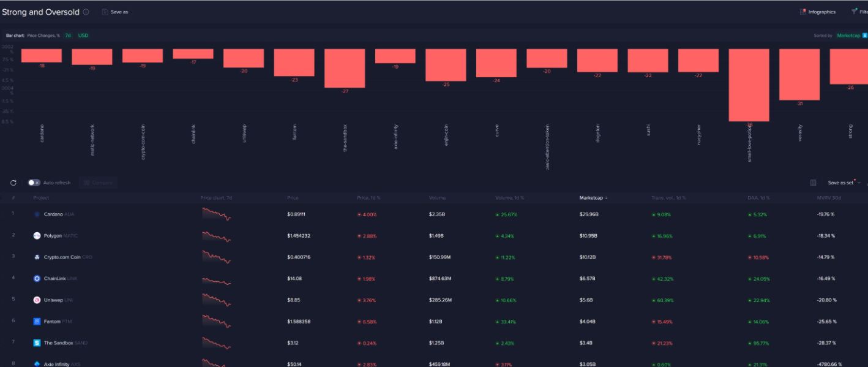This screenshot has height=367, width=868.
Task: Click the enjin-coin bar showing -25
Action: 446,65
